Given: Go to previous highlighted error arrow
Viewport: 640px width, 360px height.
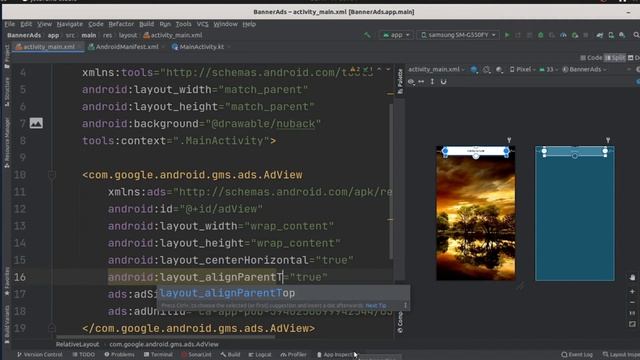Looking at the screenshot, I should 379,70.
